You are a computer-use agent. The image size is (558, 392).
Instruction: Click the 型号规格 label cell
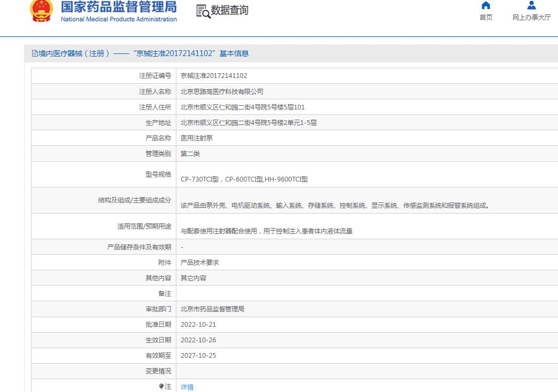pos(104,174)
